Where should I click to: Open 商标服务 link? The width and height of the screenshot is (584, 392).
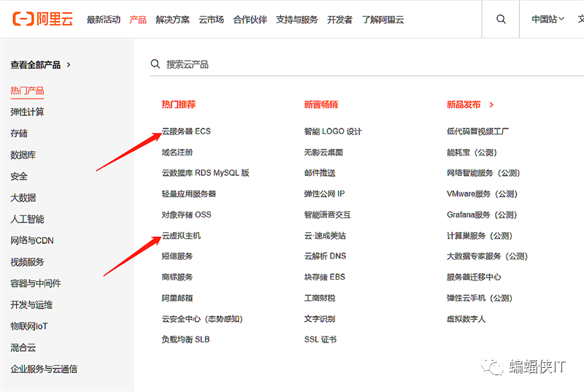(x=177, y=277)
